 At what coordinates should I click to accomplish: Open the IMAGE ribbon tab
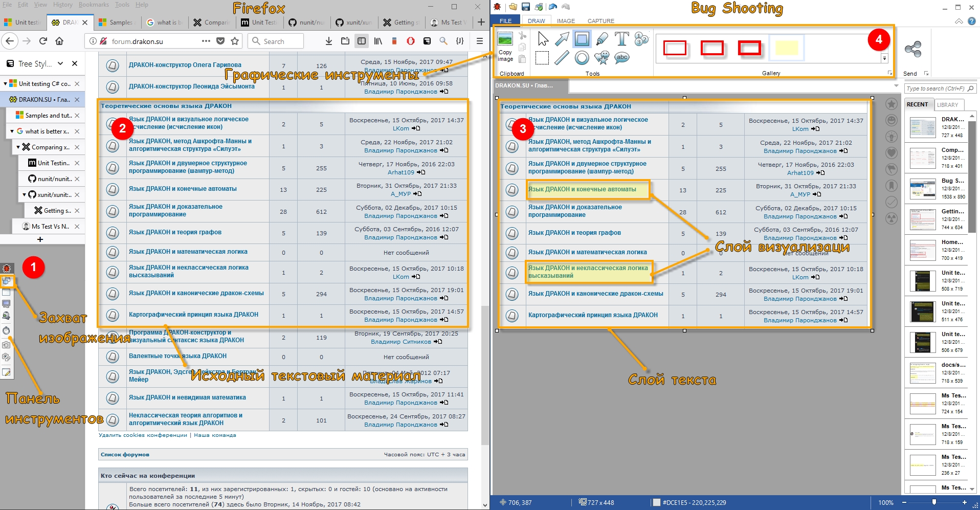click(x=566, y=21)
